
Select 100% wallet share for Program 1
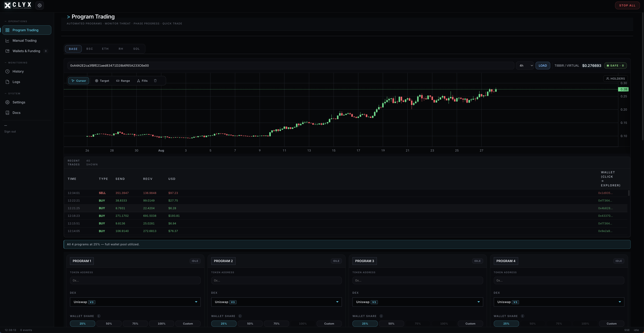tap(161, 324)
